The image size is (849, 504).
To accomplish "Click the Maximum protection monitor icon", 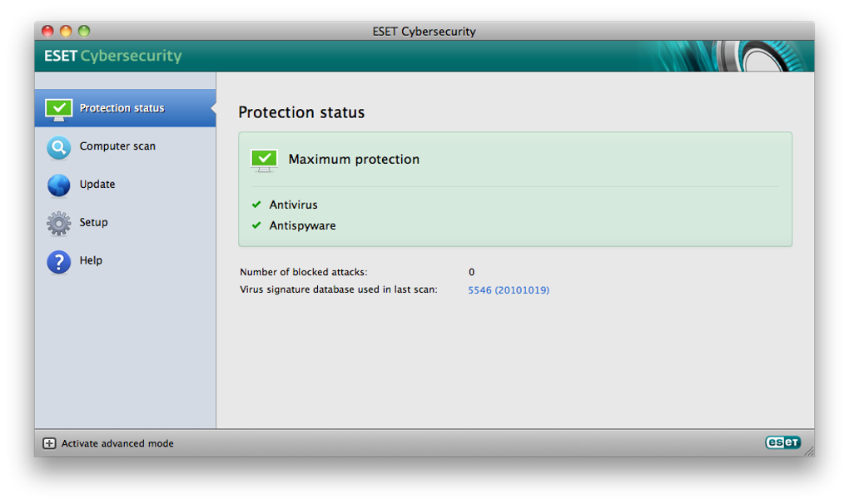I will [x=264, y=160].
